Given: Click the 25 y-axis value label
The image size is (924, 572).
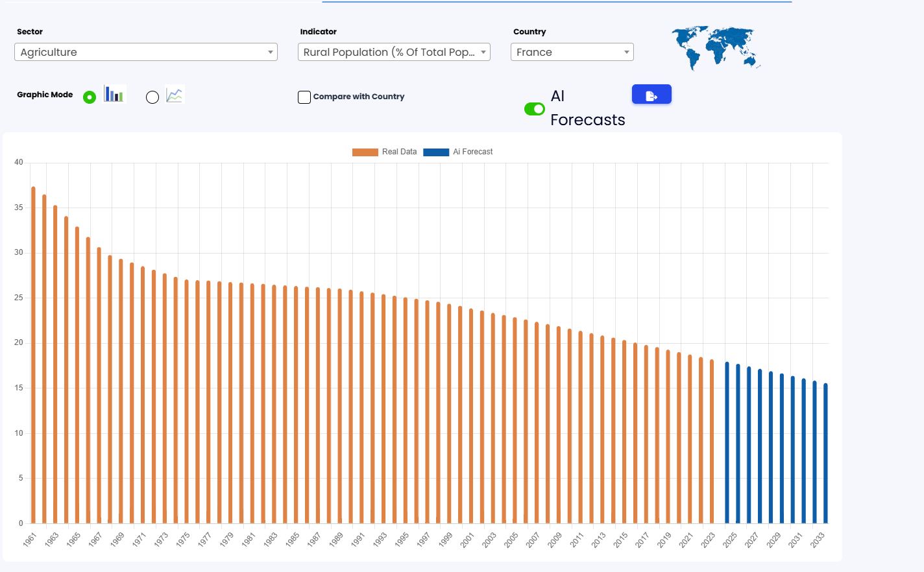Looking at the screenshot, I should 19,298.
